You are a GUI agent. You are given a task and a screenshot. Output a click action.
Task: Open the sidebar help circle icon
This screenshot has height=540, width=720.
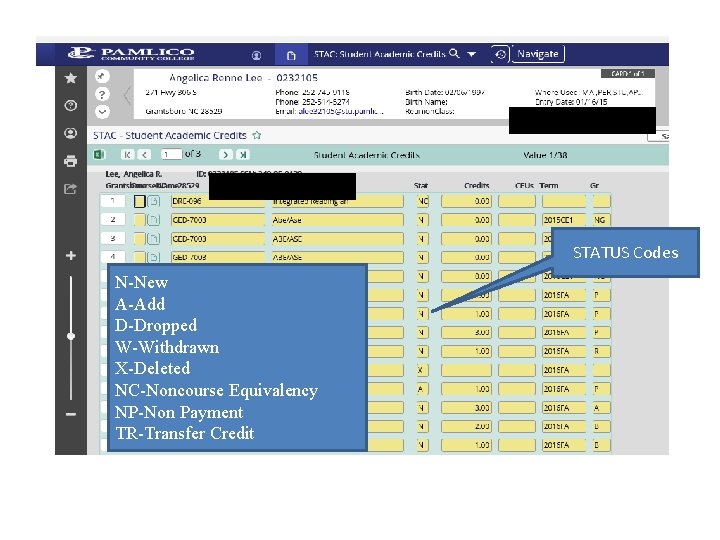(x=71, y=106)
